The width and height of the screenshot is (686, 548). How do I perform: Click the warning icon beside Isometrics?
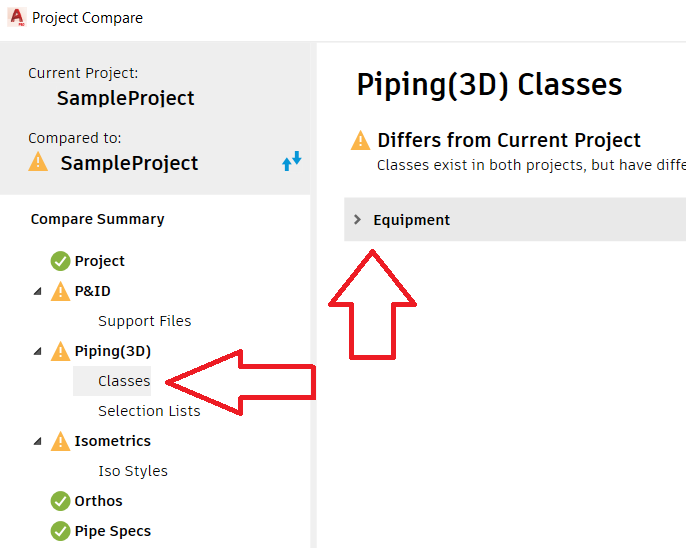(x=60, y=441)
